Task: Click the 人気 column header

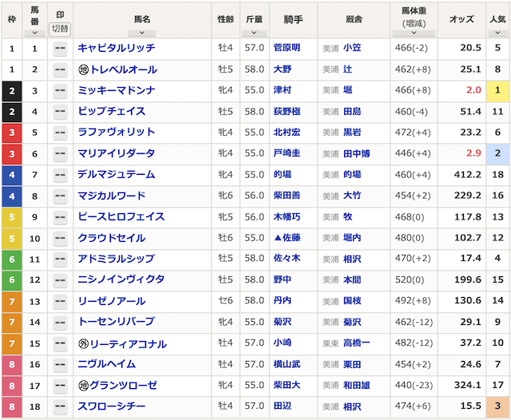Action: 497,17
